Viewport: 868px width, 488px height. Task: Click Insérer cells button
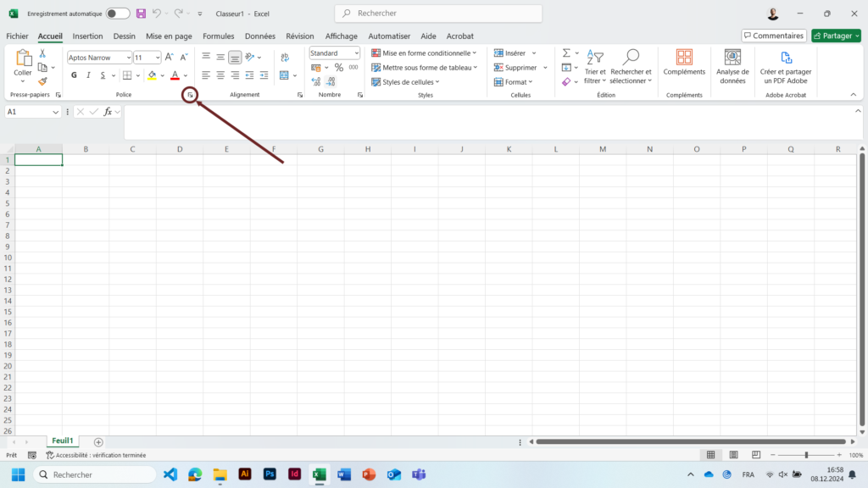pyautogui.click(x=509, y=53)
